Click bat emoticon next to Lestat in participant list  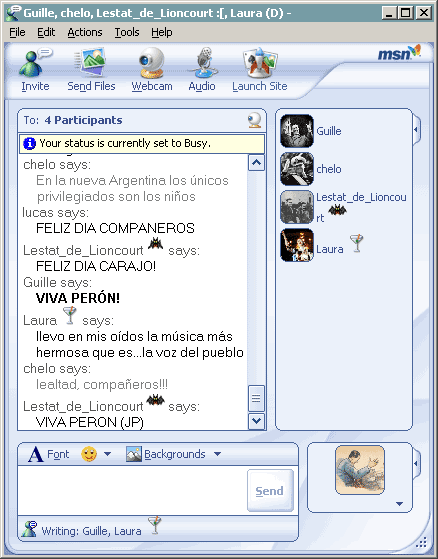pyautogui.click(x=337, y=210)
